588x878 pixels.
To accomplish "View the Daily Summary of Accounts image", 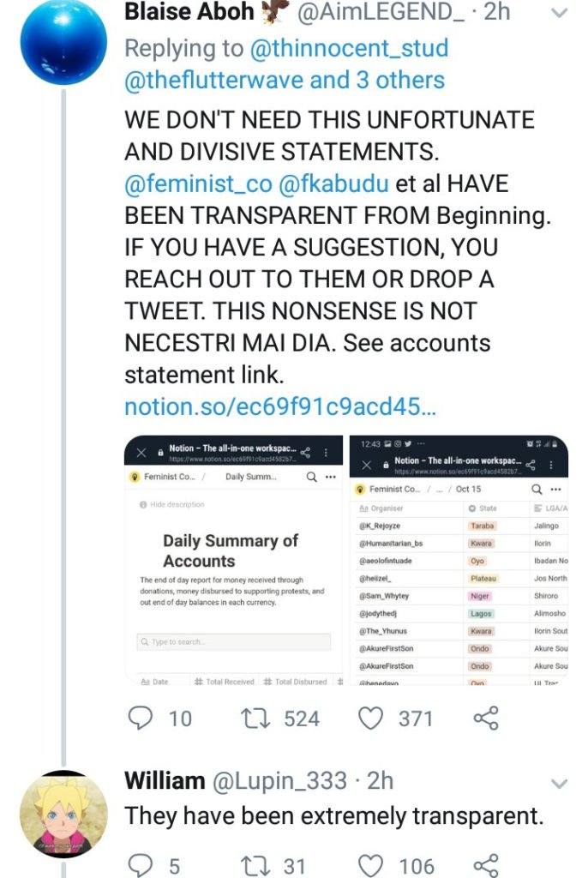I will [x=235, y=560].
